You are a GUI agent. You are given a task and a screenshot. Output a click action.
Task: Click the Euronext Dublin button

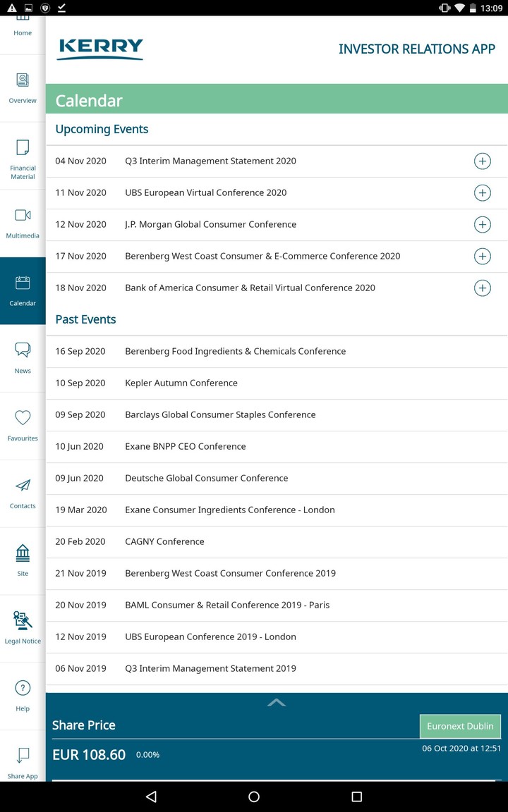point(460,726)
